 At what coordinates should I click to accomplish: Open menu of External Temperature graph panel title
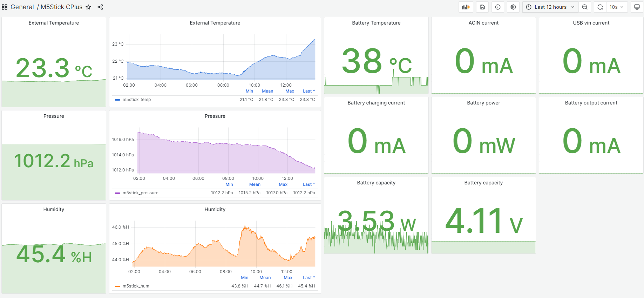pyautogui.click(x=215, y=23)
